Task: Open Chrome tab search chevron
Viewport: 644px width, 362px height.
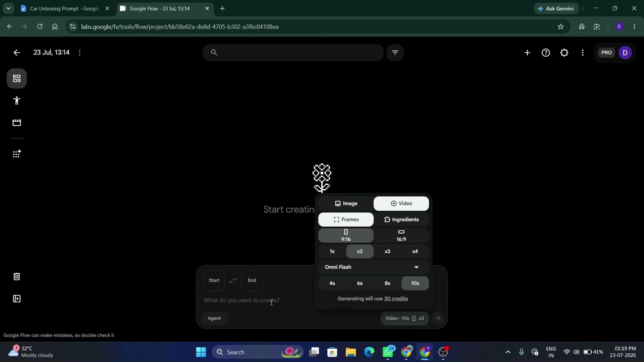Action: [x=8, y=8]
